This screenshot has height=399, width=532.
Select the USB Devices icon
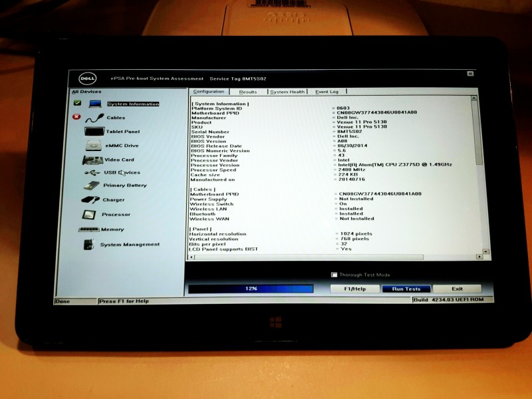click(x=92, y=173)
